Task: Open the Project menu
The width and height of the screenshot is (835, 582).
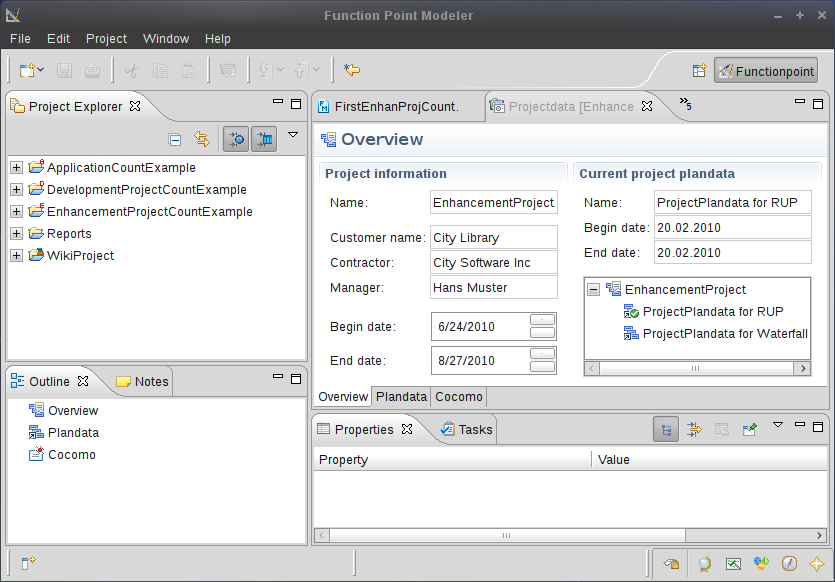Action: click(107, 39)
